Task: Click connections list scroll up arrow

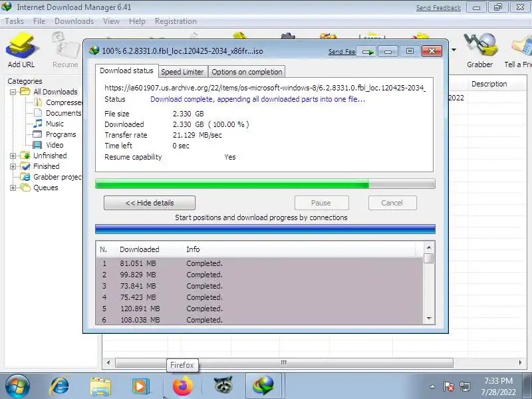Action: pyautogui.click(x=429, y=247)
